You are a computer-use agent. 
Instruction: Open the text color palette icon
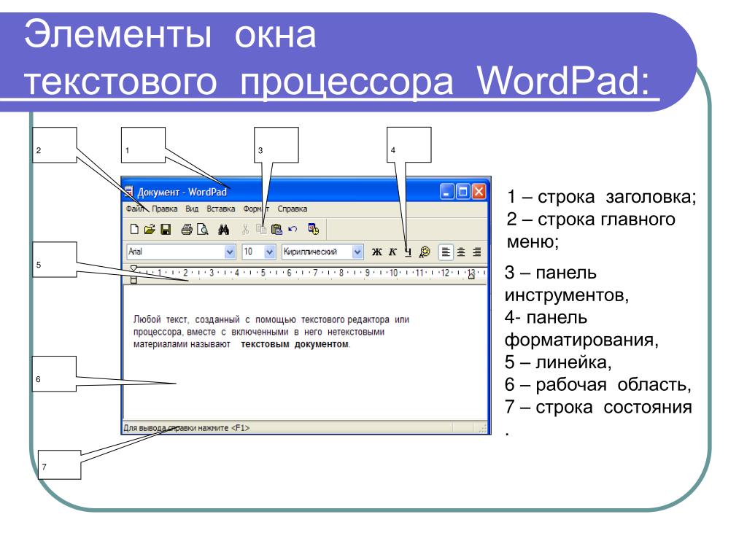point(425,252)
